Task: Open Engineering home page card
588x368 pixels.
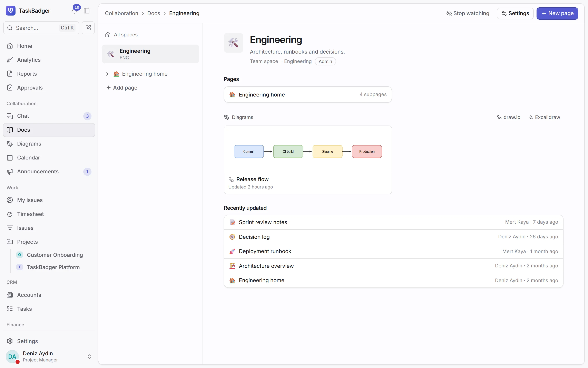Action: (308, 94)
